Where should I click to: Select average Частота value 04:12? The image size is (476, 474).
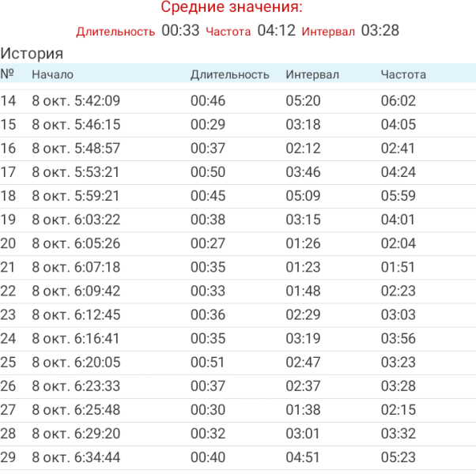click(276, 31)
